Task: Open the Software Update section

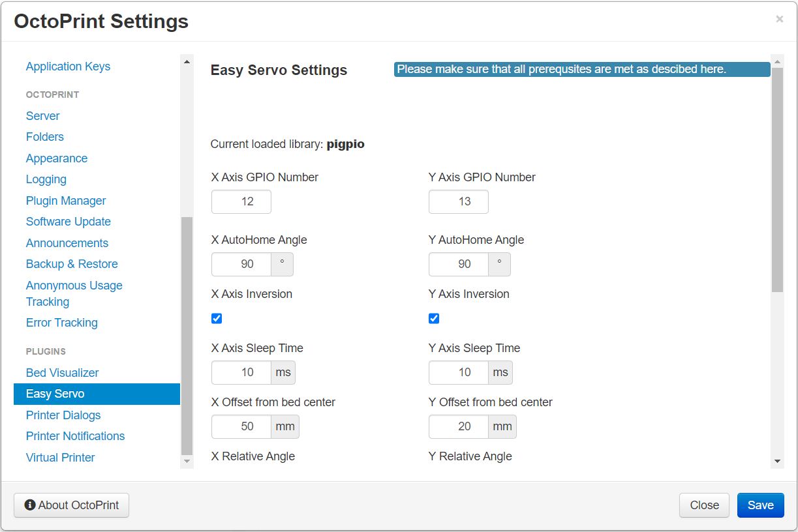Action: [69, 222]
